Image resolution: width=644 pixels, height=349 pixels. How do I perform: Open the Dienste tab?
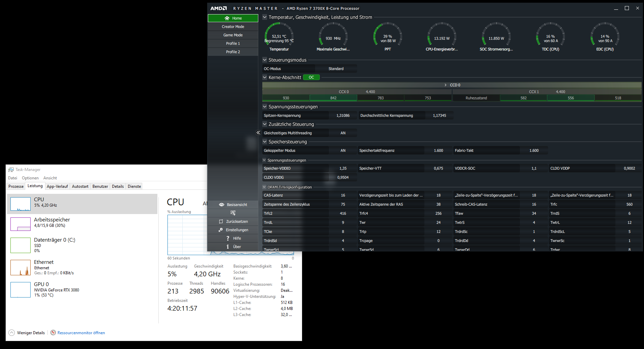click(x=135, y=186)
